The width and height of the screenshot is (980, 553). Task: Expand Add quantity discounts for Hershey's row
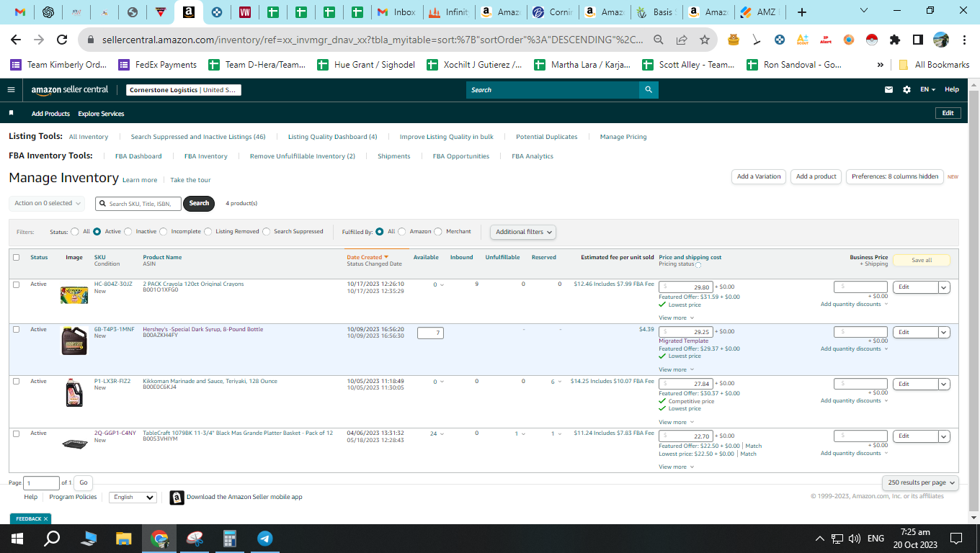pos(855,349)
